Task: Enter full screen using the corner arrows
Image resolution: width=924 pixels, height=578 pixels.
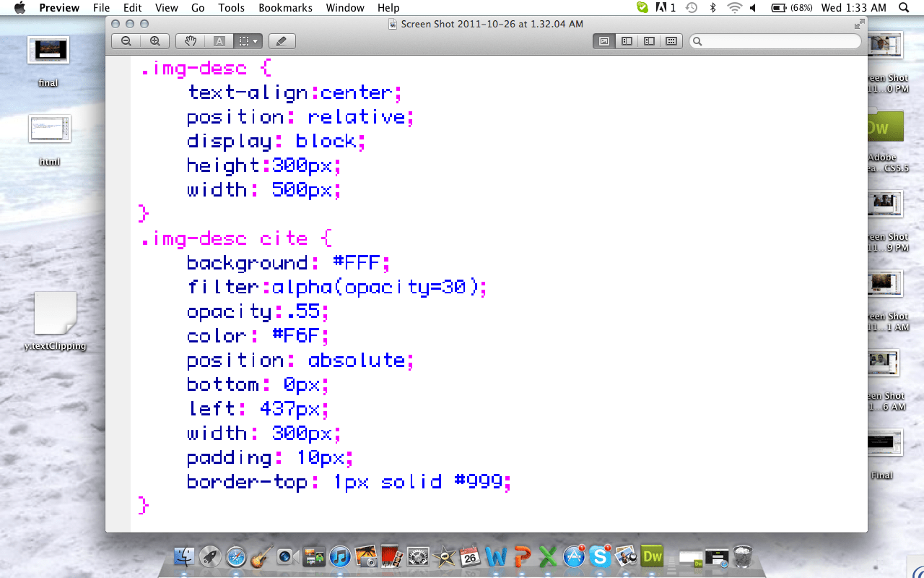Action: coord(859,24)
